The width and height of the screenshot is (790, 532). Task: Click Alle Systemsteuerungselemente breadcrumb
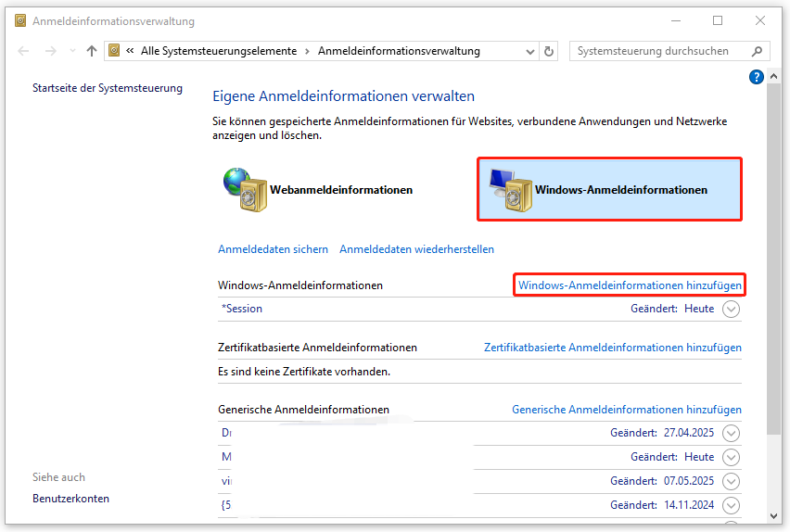click(219, 51)
